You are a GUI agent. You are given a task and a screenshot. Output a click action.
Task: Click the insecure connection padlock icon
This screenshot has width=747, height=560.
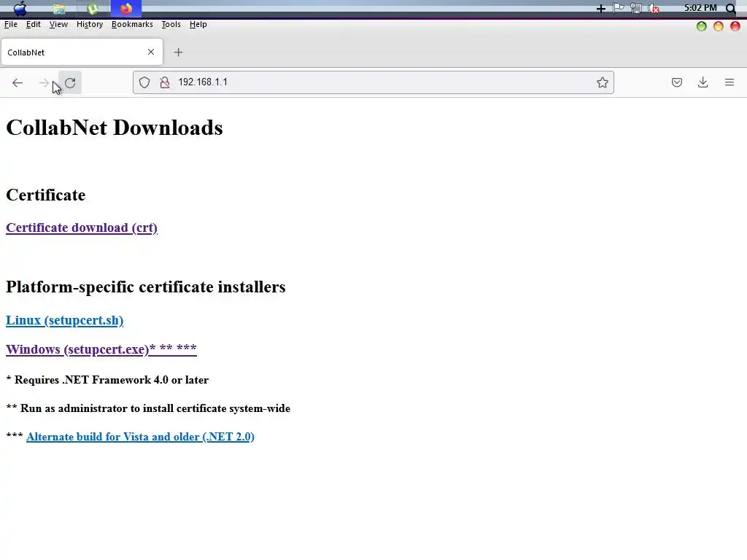click(x=165, y=82)
